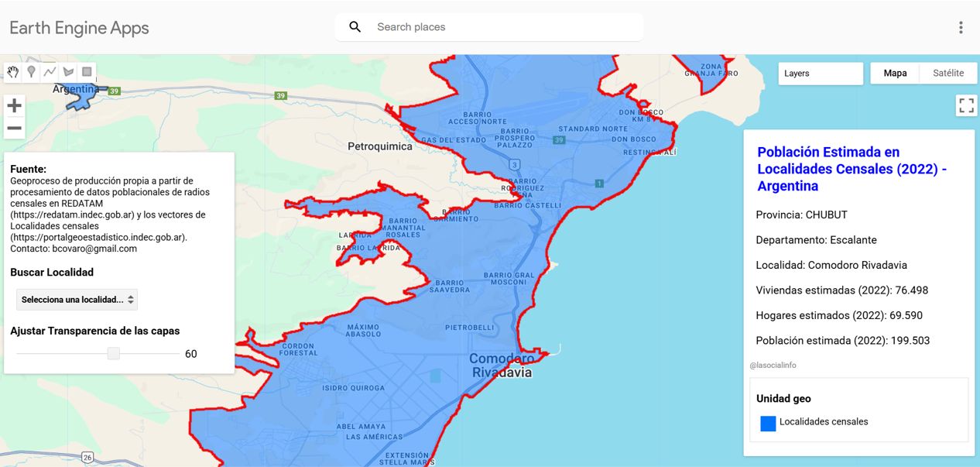Select the hand pan tool

coord(13,72)
